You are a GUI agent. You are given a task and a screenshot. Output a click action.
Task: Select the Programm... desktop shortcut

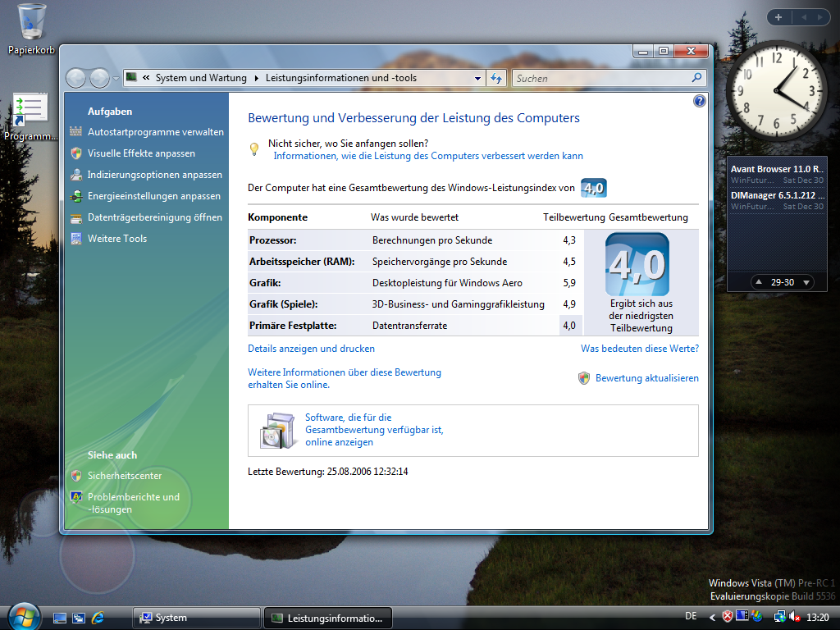pos(30,116)
